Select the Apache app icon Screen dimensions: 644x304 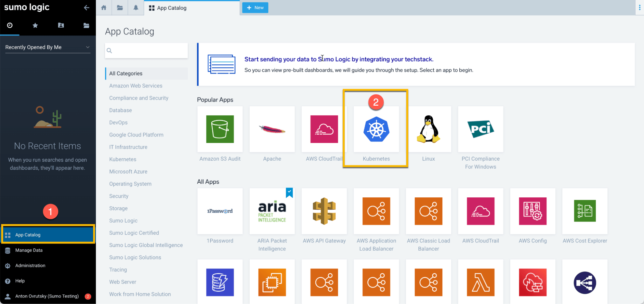click(272, 129)
